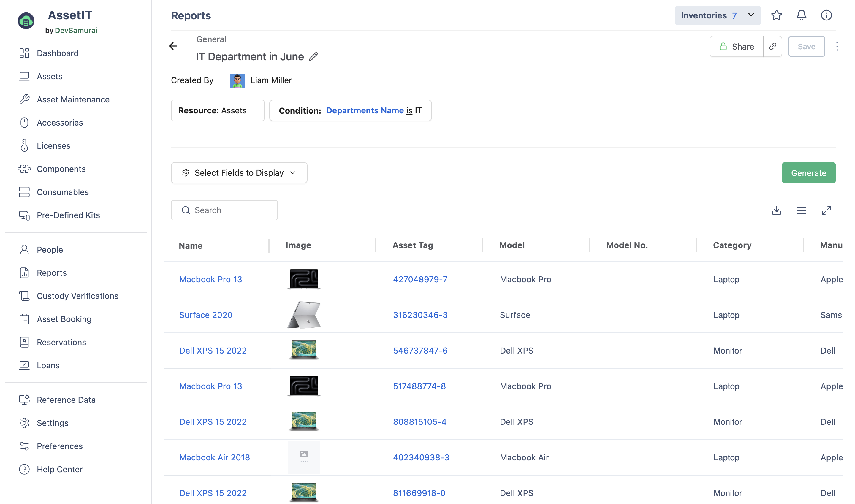
Task: Edit report title with pencil icon
Action: click(x=313, y=56)
